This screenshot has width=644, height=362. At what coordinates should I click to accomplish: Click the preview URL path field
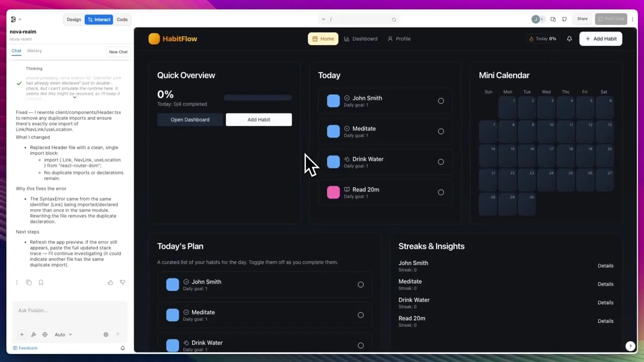point(360,20)
